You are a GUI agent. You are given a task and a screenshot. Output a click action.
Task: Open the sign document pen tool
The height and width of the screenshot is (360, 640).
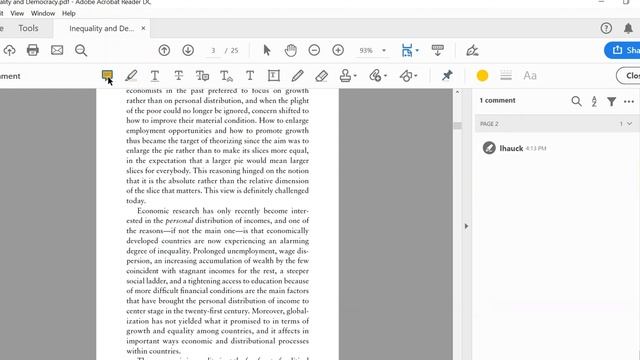pos(472,51)
